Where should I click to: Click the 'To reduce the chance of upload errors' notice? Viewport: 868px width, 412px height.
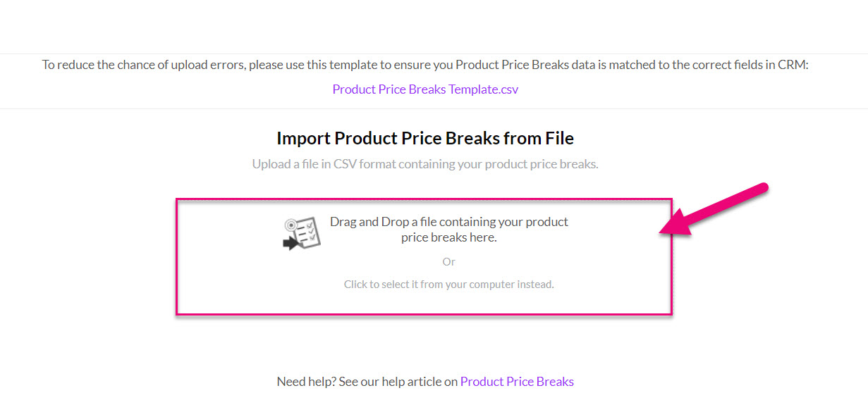click(x=425, y=65)
